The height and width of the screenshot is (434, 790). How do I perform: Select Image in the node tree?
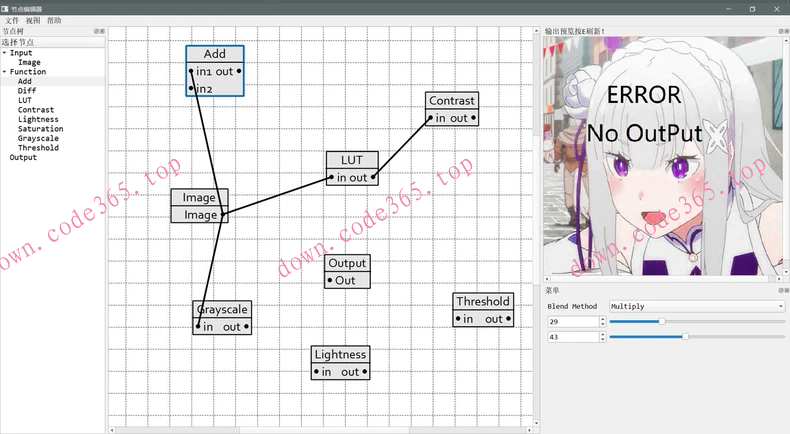[29, 62]
